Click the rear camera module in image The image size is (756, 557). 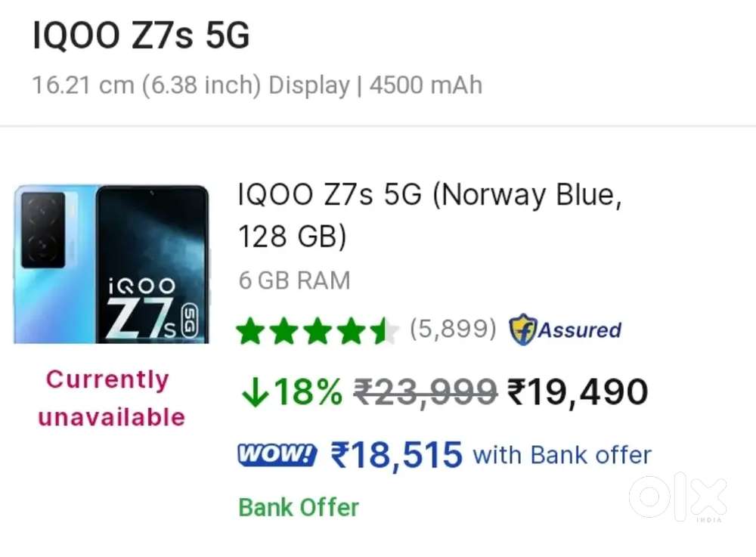(x=43, y=230)
